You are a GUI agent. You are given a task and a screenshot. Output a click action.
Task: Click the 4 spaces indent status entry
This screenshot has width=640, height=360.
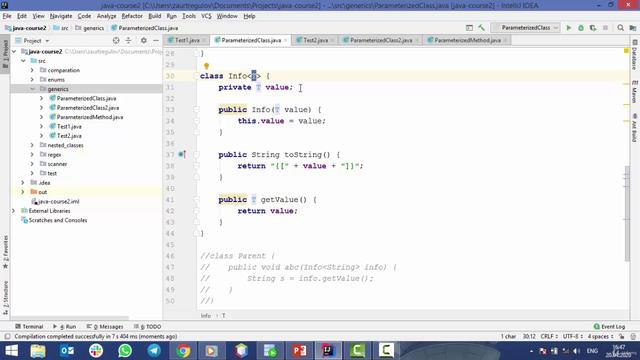click(600, 337)
